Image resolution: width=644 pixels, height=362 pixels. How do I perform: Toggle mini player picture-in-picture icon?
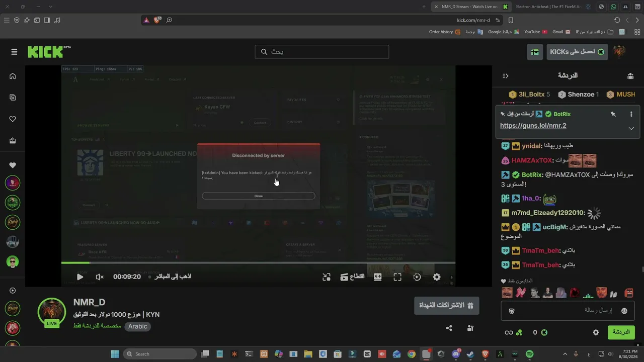[327, 277]
